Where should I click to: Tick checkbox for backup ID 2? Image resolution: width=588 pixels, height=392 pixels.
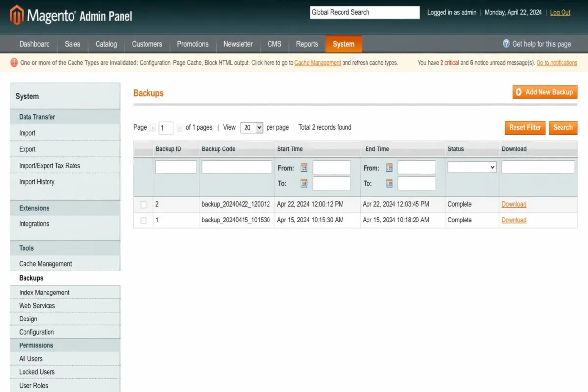143,204
